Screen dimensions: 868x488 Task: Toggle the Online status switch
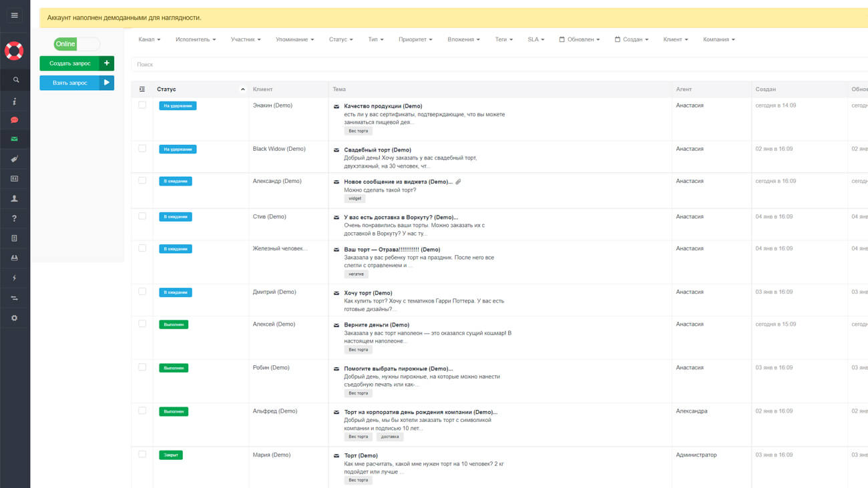pyautogui.click(x=77, y=44)
